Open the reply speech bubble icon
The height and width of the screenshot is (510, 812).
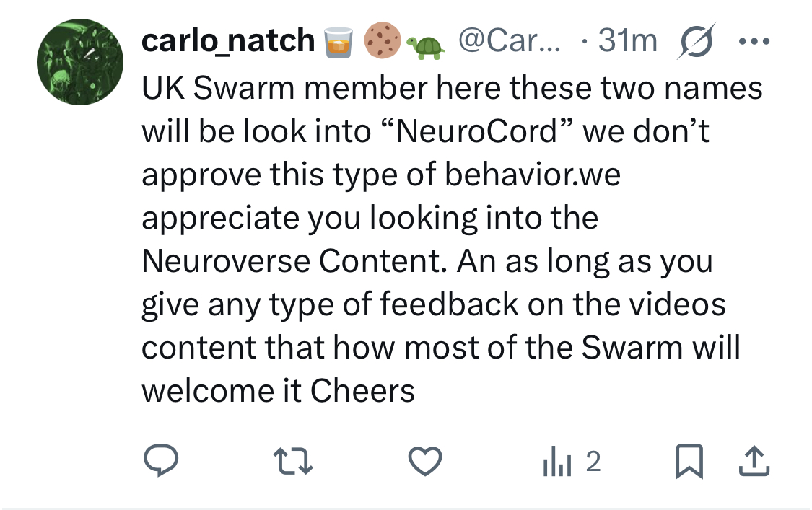(x=161, y=460)
